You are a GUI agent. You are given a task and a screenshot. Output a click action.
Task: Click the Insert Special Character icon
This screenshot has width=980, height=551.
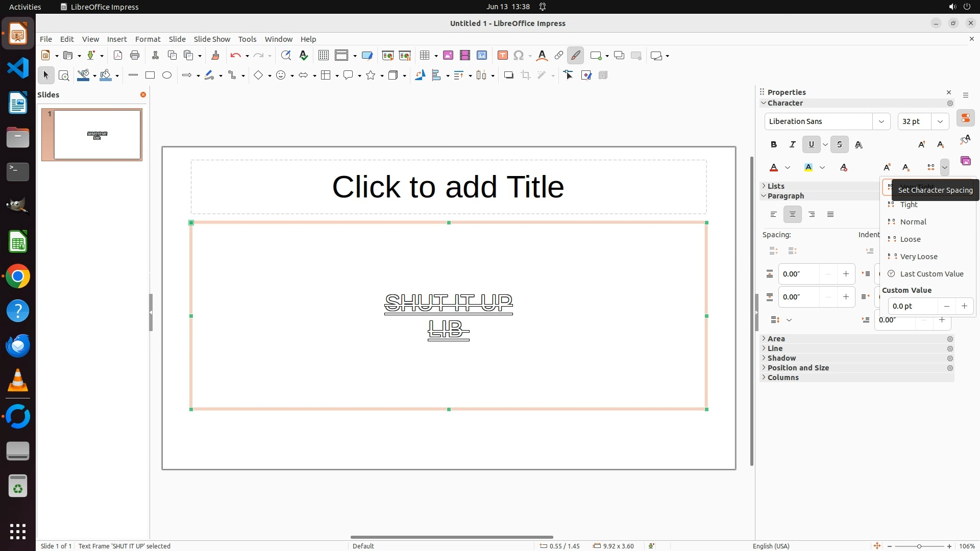pyautogui.click(x=519, y=56)
